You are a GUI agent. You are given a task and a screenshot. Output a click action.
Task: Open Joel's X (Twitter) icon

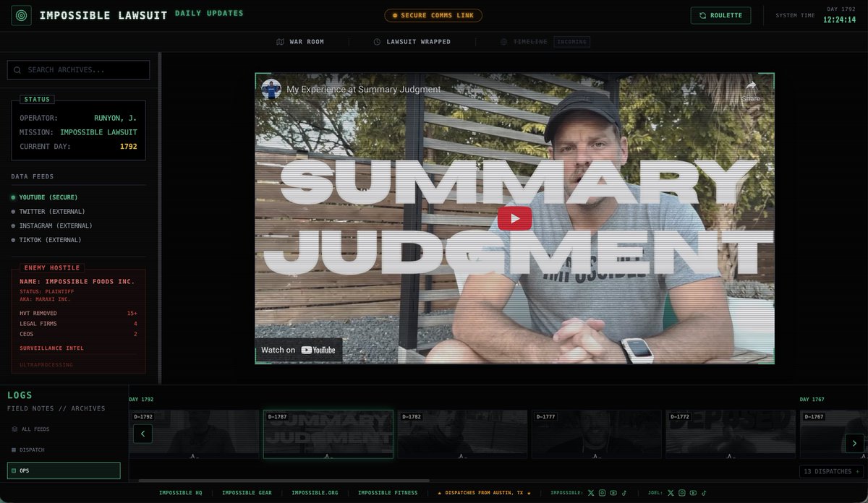(x=671, y=493)
